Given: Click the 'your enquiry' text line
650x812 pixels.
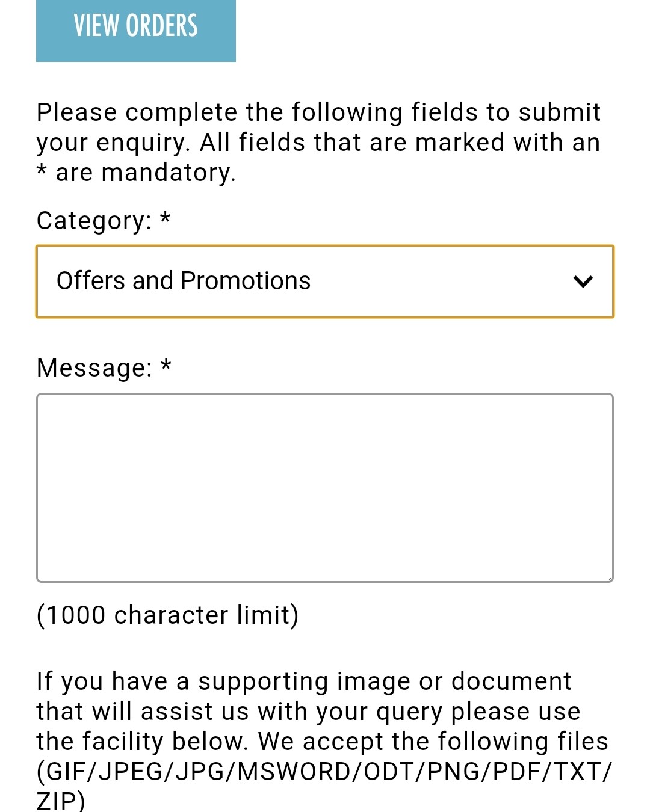Looking at the screenshot, I should (x=318, y=143).
